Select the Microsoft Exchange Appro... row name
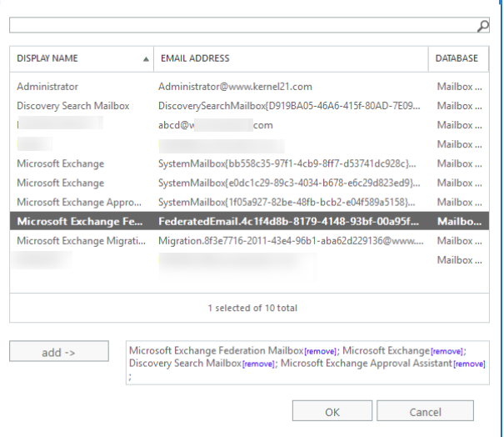This screenshot has height=437, width=504. [79, 203]
